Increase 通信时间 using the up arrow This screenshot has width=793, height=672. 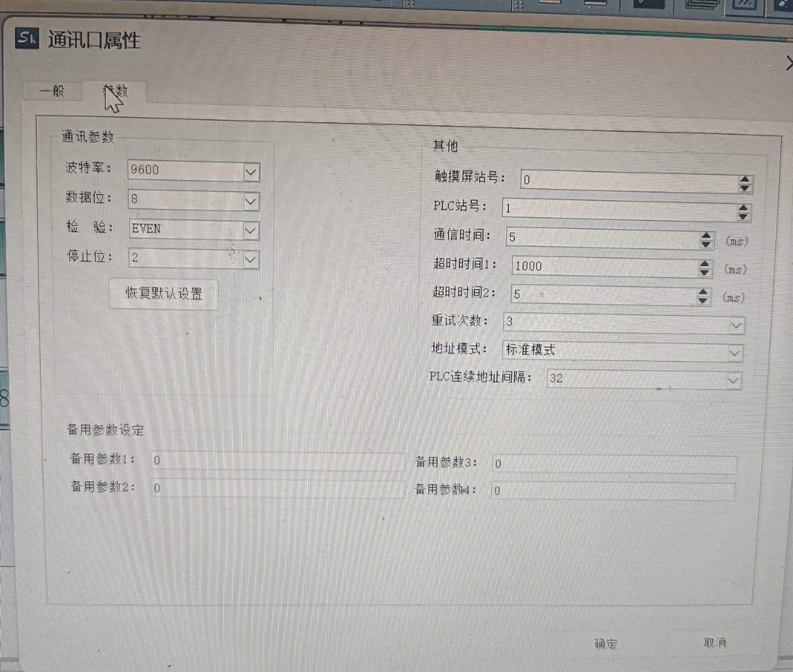(706, 236)
